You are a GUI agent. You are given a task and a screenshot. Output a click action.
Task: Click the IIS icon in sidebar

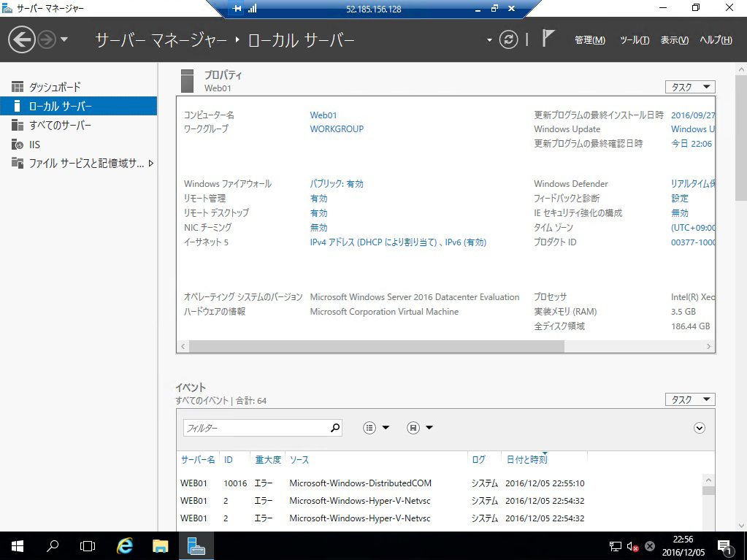[18, 145]
